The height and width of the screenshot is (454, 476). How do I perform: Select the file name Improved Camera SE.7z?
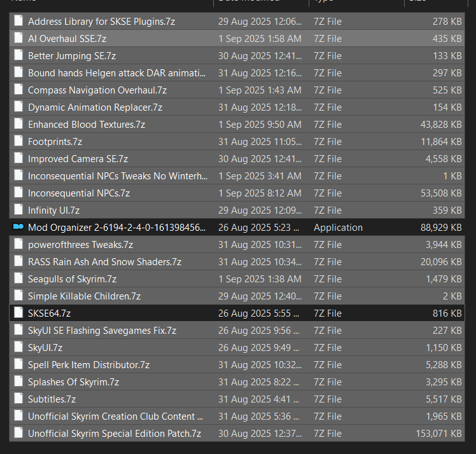click(78, 159)
